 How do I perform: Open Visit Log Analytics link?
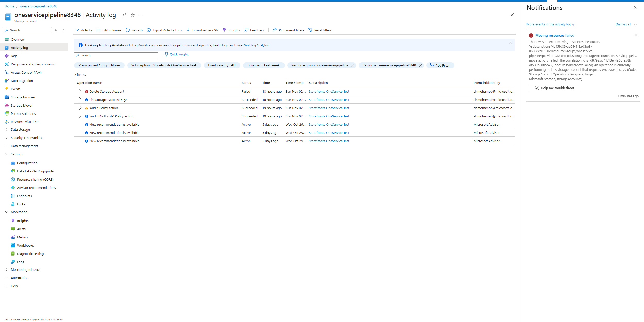coord(256,45)
